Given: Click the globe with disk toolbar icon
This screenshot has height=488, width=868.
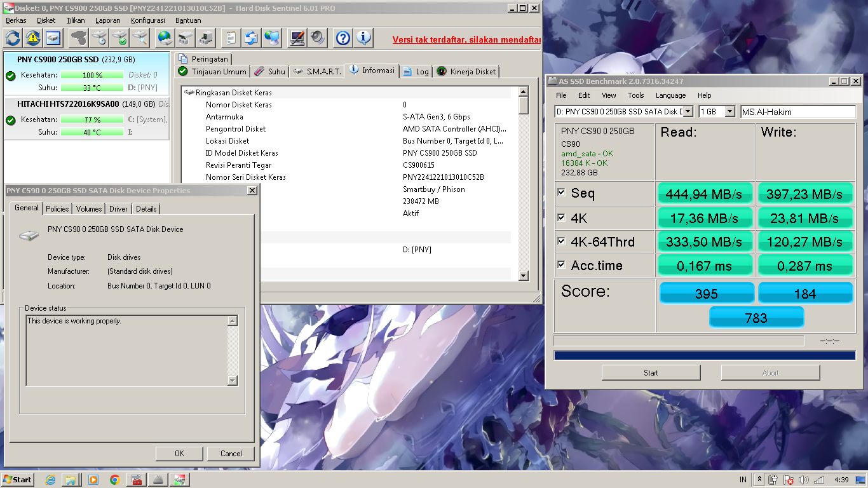Looking at the screenshot, I should point(165,38).
